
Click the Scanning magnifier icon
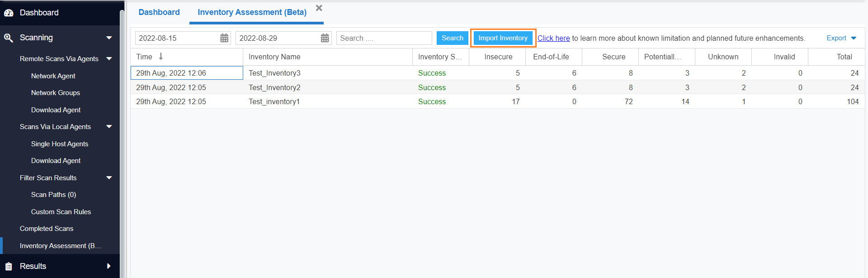click(9, 38)
